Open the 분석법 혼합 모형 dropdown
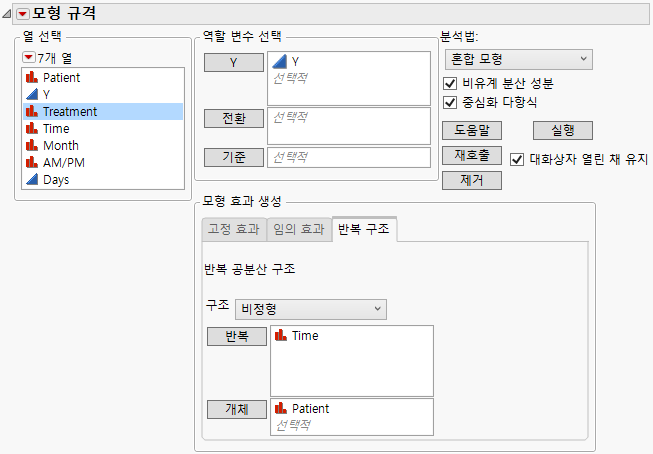The height and width of the screenshot is (454, 653). pos(517,60)
